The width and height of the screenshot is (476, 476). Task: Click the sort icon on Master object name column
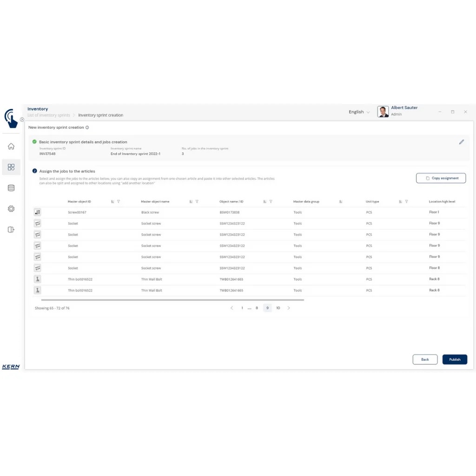pyautogui.click(x=191, y=202)
